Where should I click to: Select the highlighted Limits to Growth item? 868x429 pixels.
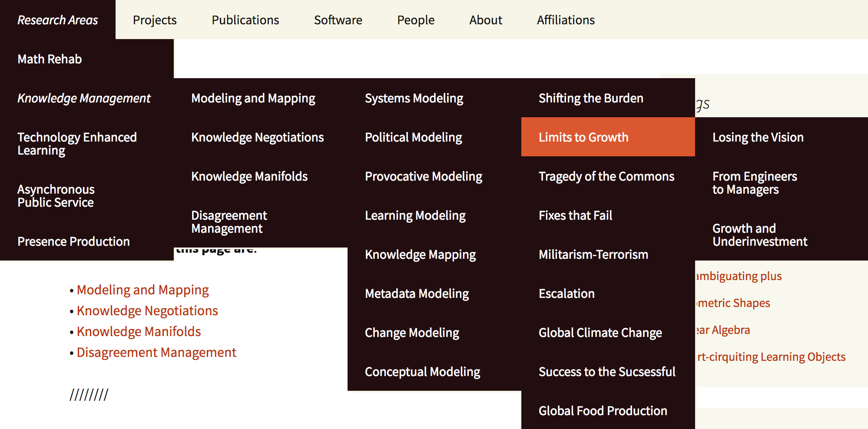583,137
